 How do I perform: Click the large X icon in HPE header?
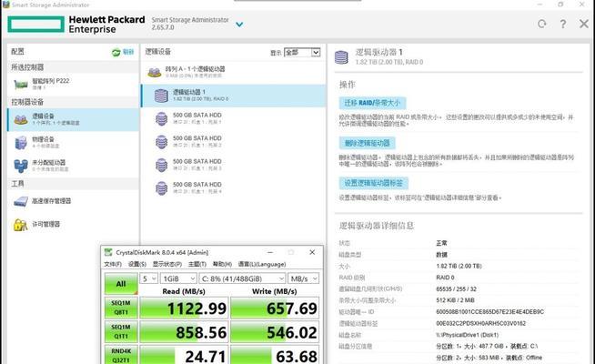point(584,24)
